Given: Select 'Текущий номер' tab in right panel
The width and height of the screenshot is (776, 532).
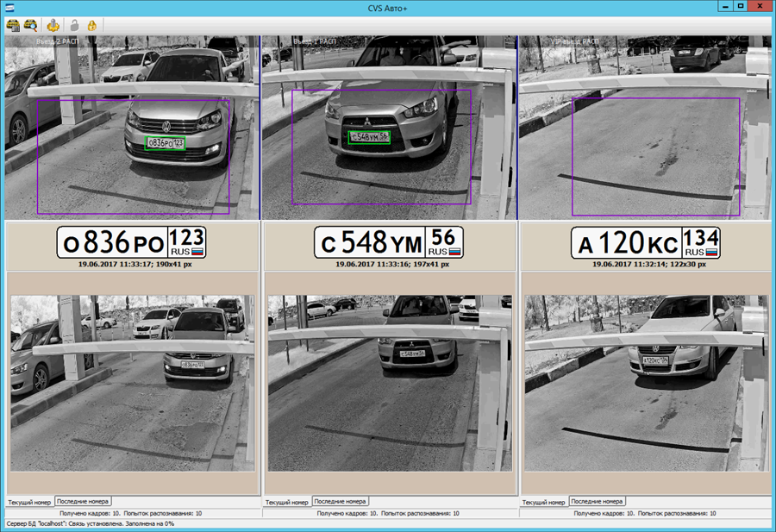Looking at the screenshot, I should pyautogui.click(x=543, y=502).
